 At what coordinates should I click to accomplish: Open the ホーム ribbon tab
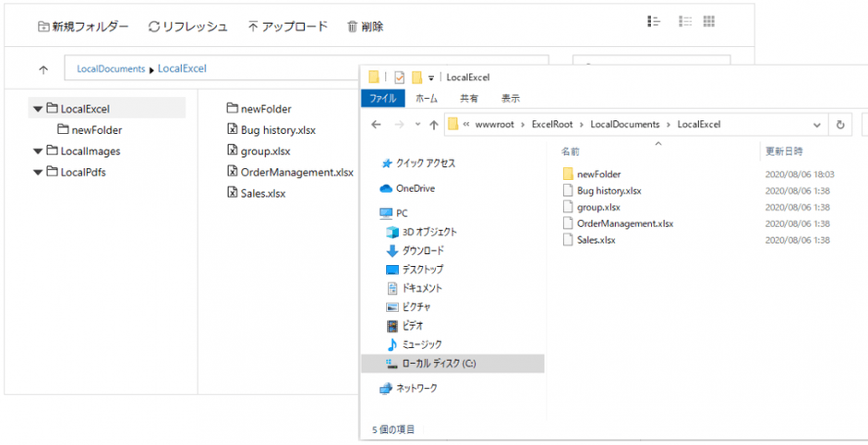coord(427,99)
